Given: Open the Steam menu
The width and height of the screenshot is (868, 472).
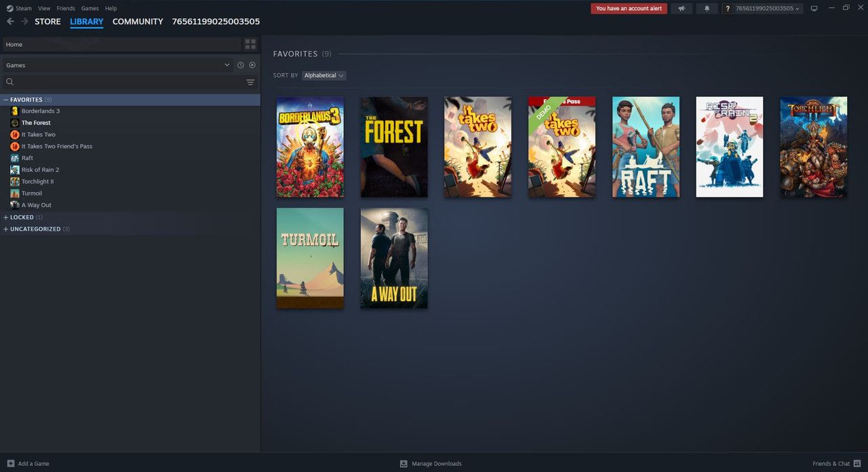Looking at the screenshot, I should [x=24, y=8].
